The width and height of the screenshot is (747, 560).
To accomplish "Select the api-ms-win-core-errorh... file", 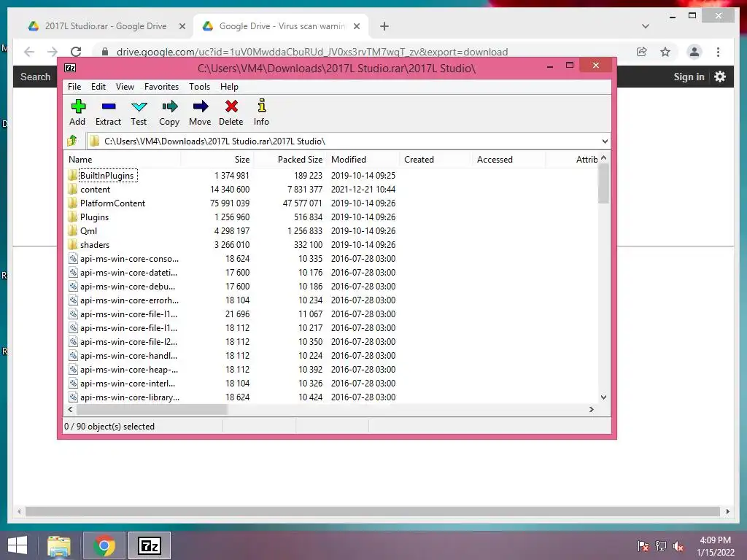I will point(129,300).
